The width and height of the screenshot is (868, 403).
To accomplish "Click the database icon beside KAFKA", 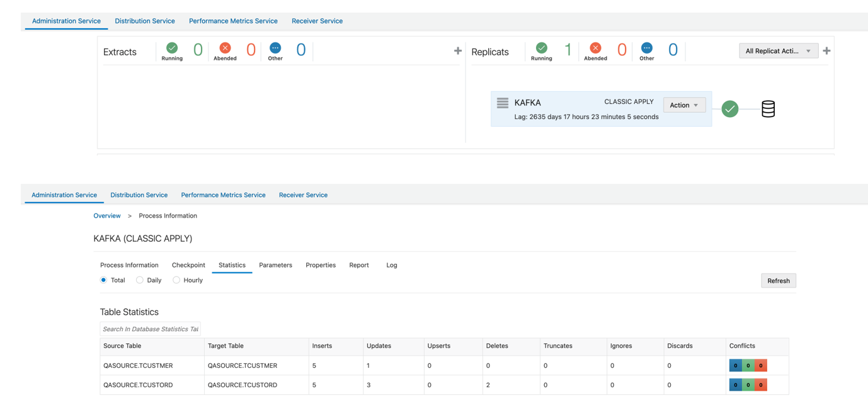I will 768,109.
